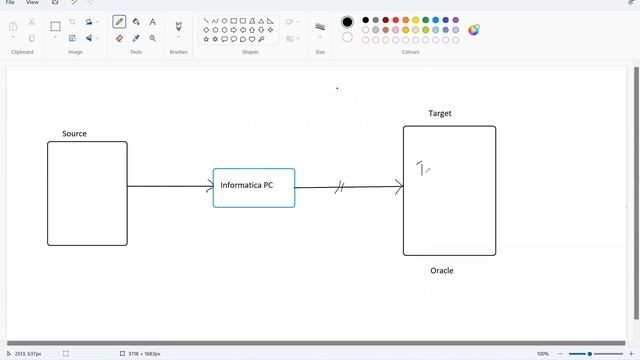Click the 'Oracle' label on canvas

tap(442, 271)
